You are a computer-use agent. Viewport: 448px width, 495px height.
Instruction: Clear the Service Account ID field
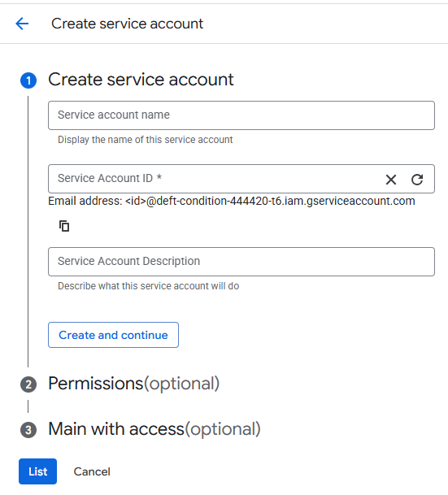point(391,180)
